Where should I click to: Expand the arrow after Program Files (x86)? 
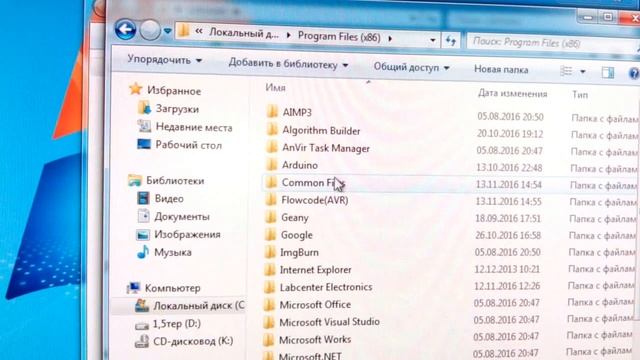[x=390, y=38]
